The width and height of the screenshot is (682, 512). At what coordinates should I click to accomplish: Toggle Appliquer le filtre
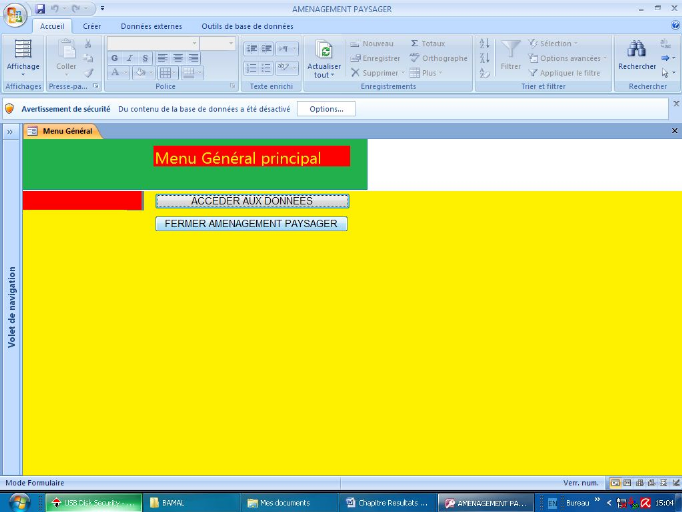567,73
